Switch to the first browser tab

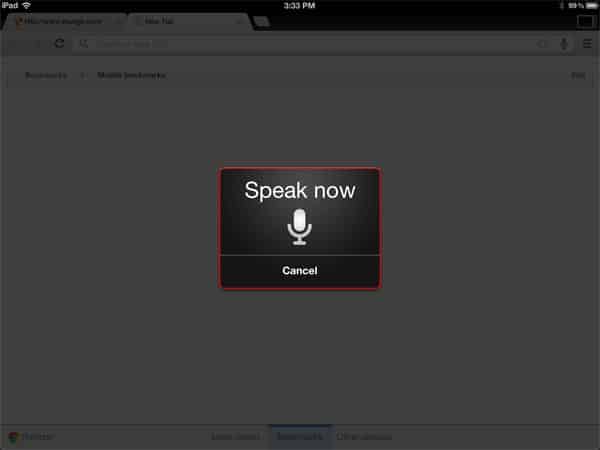click(x=63, y=21)
